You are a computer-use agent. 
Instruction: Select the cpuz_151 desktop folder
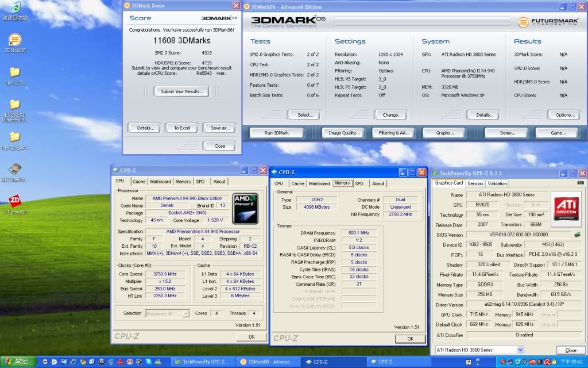click(x=14, y=75)
